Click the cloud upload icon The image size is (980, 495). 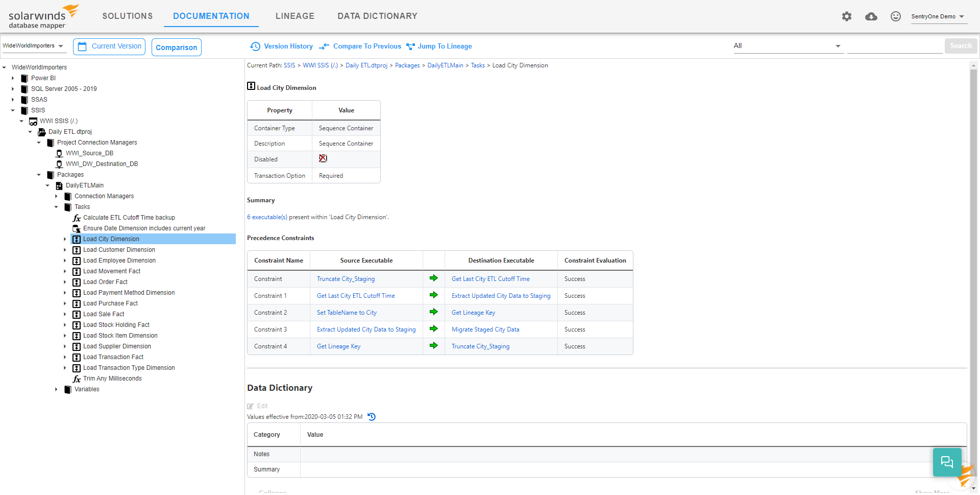pos(871,16)
